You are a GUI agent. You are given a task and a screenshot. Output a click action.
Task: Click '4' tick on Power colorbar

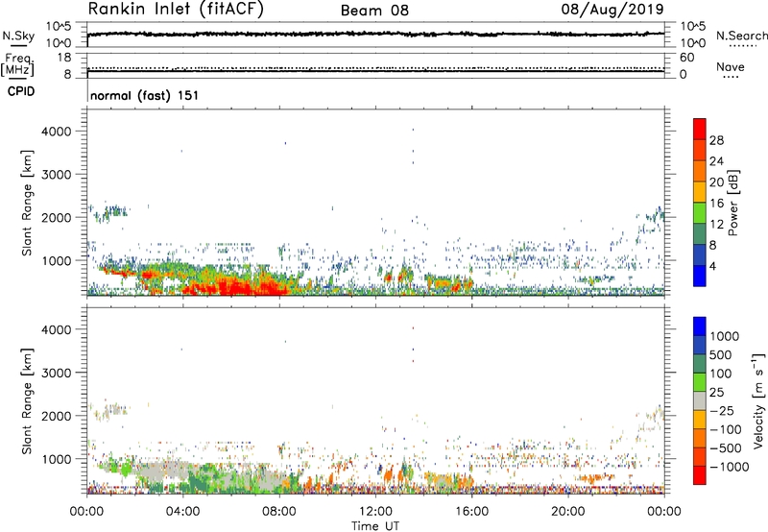pyautogui.click(x=713, y=267)
